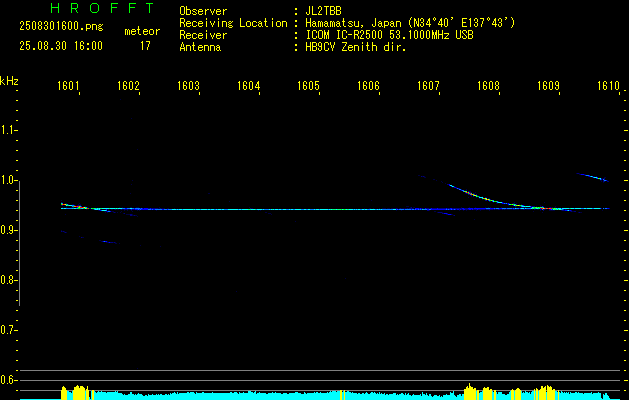Screen dimensions: 629x400
Task: Click the 0.8 kHz frequency label
Action: [8, 280]
